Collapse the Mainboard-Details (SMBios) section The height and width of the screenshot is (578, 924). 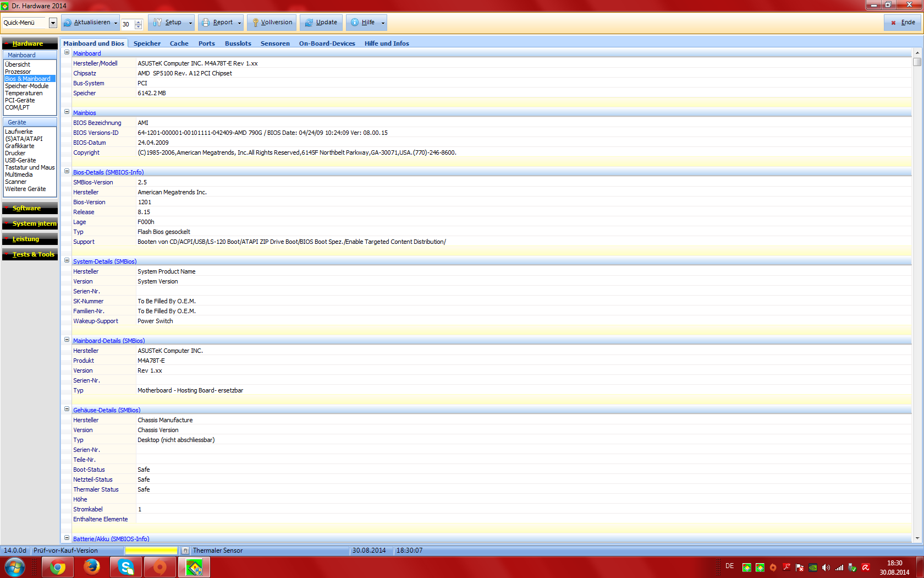click(x=67, y=340)
